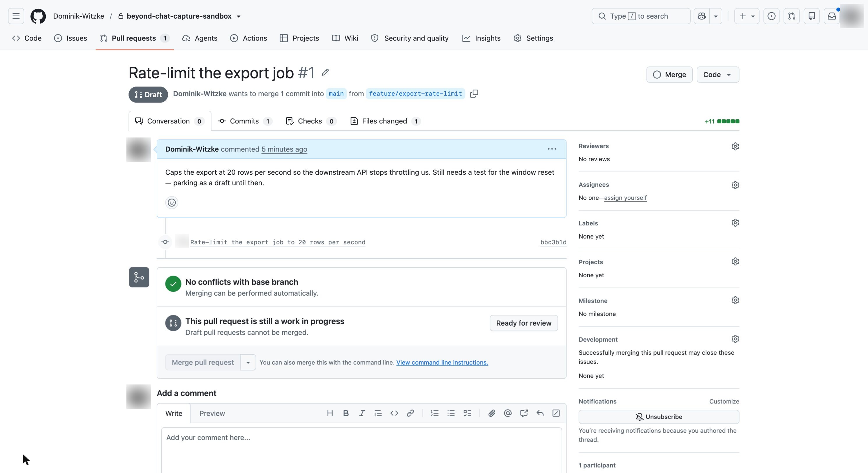This screenshot has width=868, height=473.
Task: Insert heading formatting in comment toolbar
Action: [330, 413]
